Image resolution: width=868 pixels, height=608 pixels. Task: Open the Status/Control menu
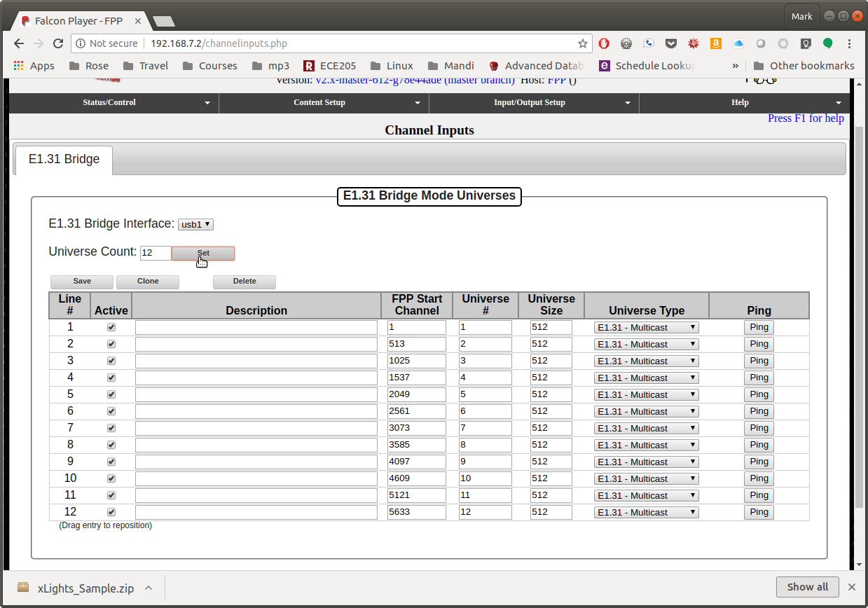coord(113,102)
